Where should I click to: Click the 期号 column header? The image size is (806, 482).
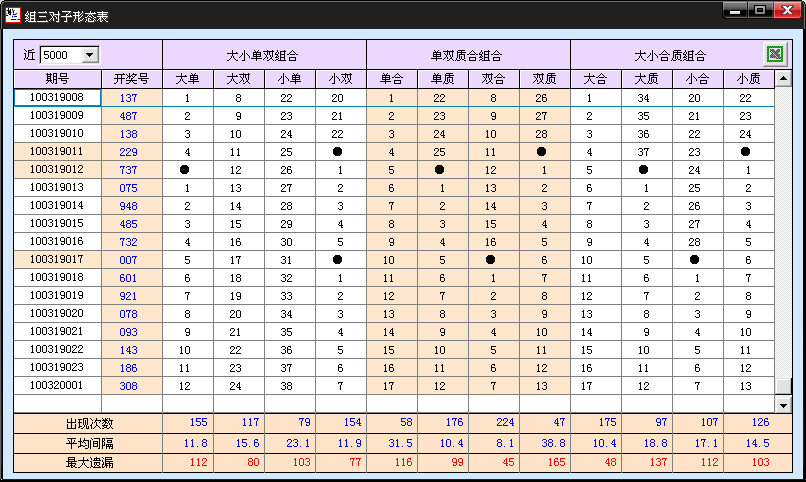pos(57,79)
